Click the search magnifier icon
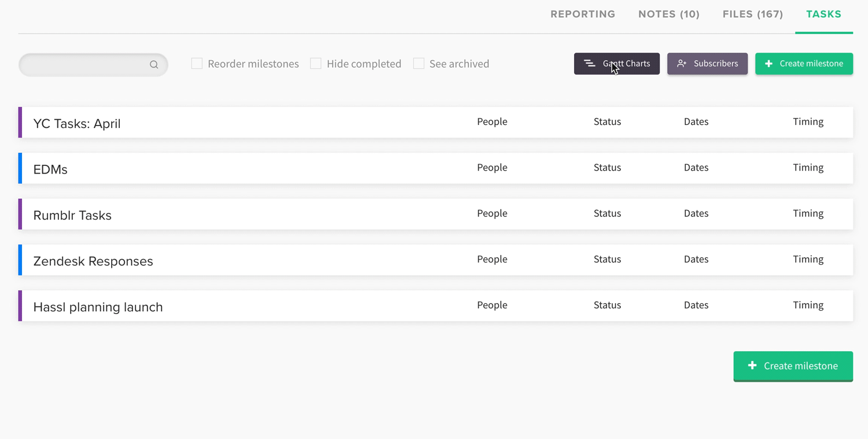The height and width of the screenshot is (439, 868). click(154, 65)
